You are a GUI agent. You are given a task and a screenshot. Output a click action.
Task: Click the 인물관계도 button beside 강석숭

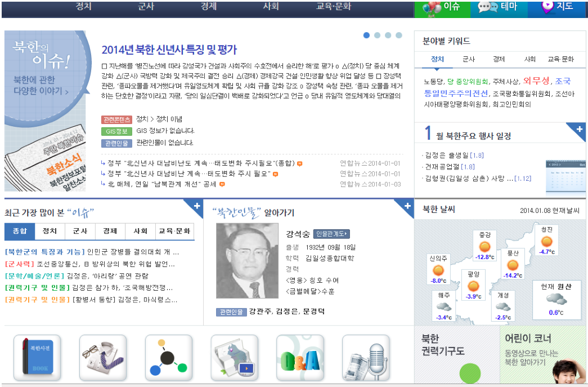pyautogui.click(x=331, y=234)
